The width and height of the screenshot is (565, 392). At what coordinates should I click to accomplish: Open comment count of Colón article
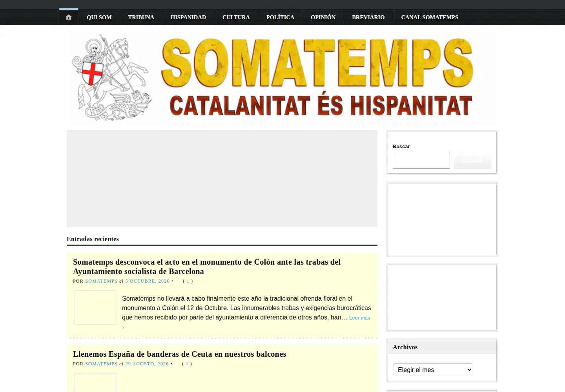[x=188, y=281]
